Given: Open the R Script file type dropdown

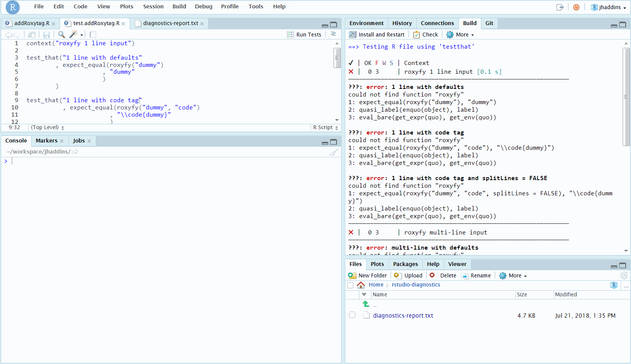Looking at the screenshot, I should click(325, 128).
